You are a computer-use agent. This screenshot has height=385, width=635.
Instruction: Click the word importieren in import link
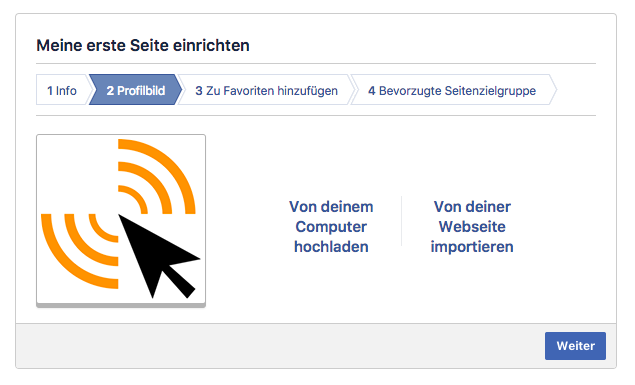(x=472, y=247)
